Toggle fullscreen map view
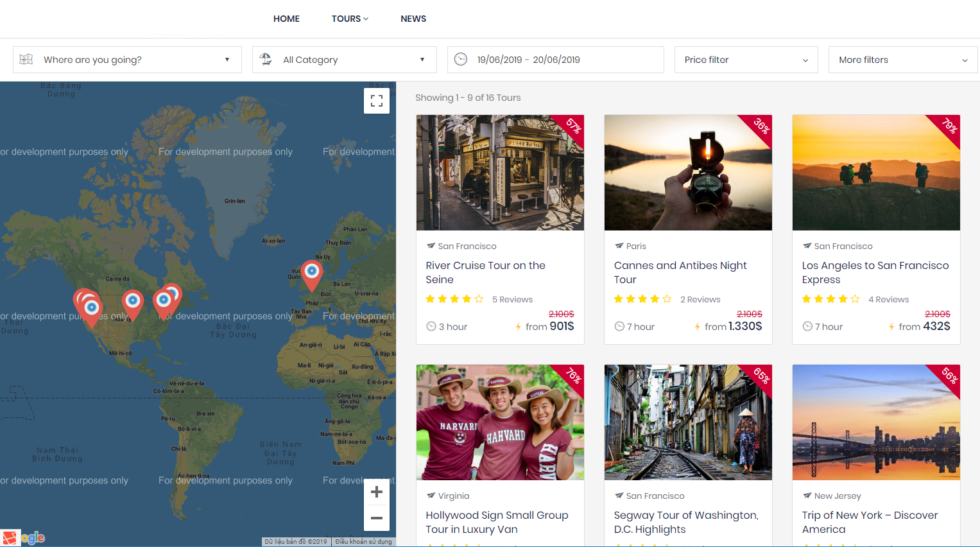Image resolution: width=980 pixels, height=547 pixels. click(x=377, y=101)
